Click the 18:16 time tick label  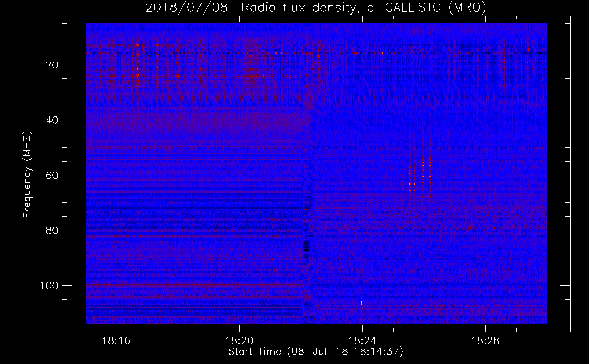pyautogui.click(x=116, y=341)
